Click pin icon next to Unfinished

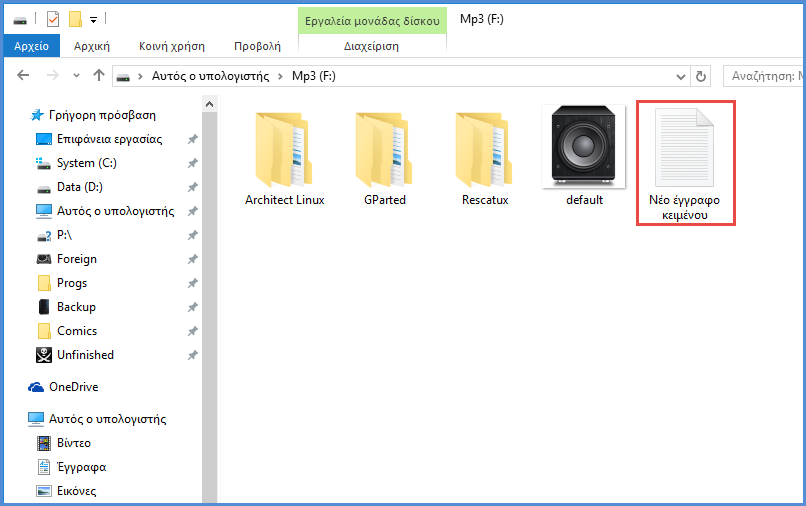click(193, 355)
